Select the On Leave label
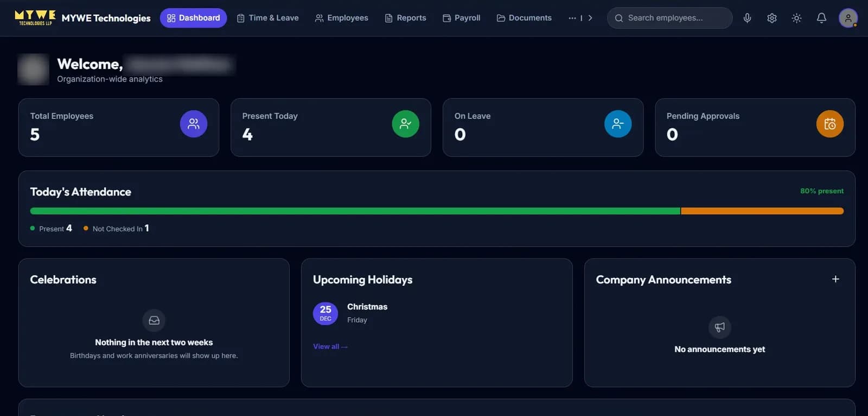The width and height of the screenshot is (868, 416). click(x=473, y=116)
